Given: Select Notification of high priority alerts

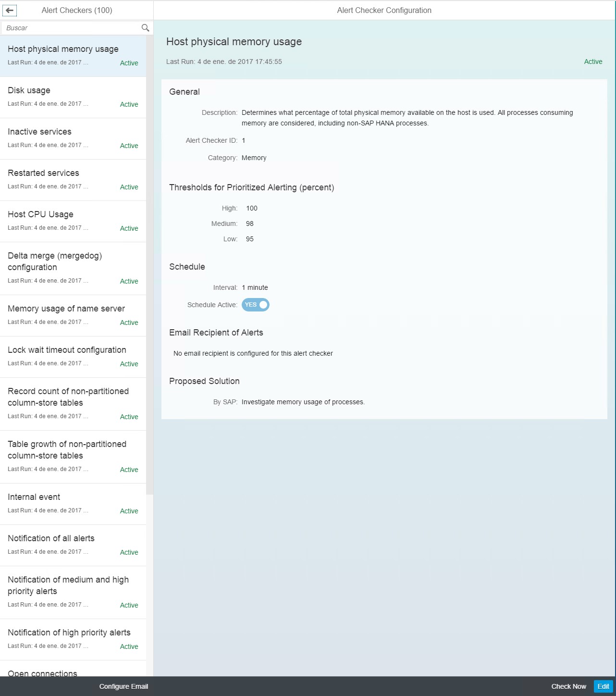Looking at the screenshot, I should coord(73,639).
